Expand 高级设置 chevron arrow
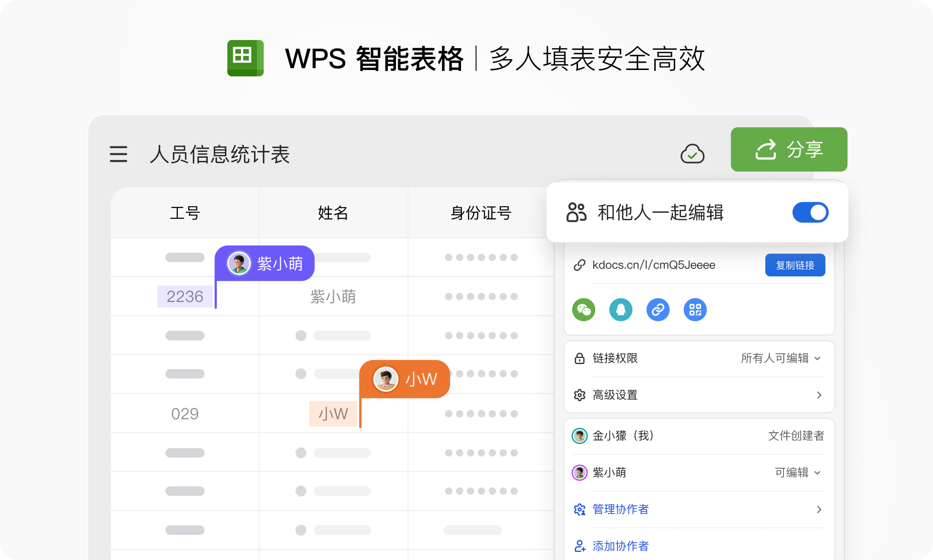Viewport: 933px width, 560px height. (819, 395)
